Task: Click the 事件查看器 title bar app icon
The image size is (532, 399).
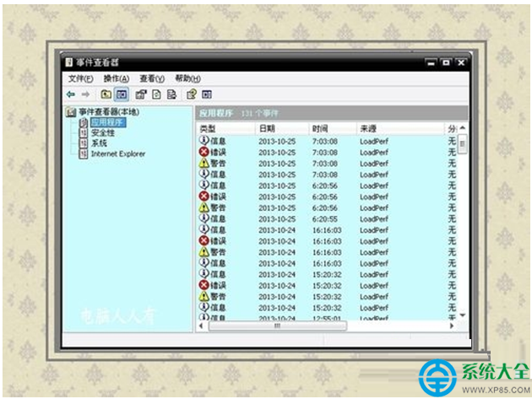Action: point(69,62)
